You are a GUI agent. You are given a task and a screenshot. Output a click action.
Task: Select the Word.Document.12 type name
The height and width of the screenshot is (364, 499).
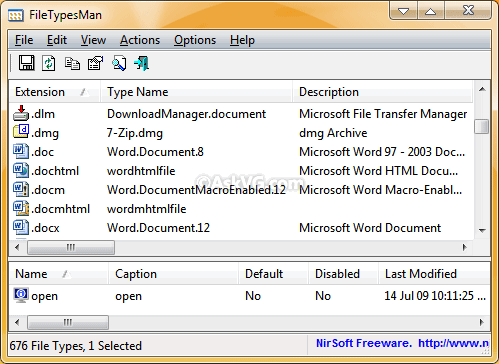pyautogui.click(x=158, y=228)
